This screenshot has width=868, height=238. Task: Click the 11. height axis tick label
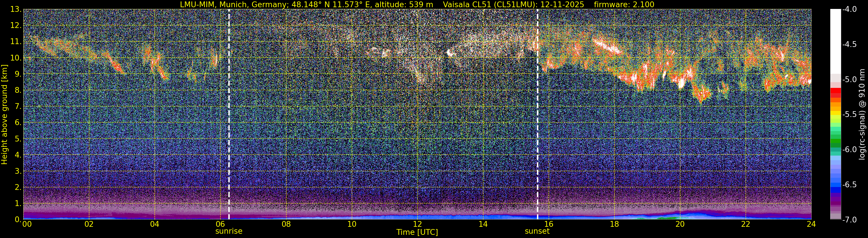click(16, 41)
